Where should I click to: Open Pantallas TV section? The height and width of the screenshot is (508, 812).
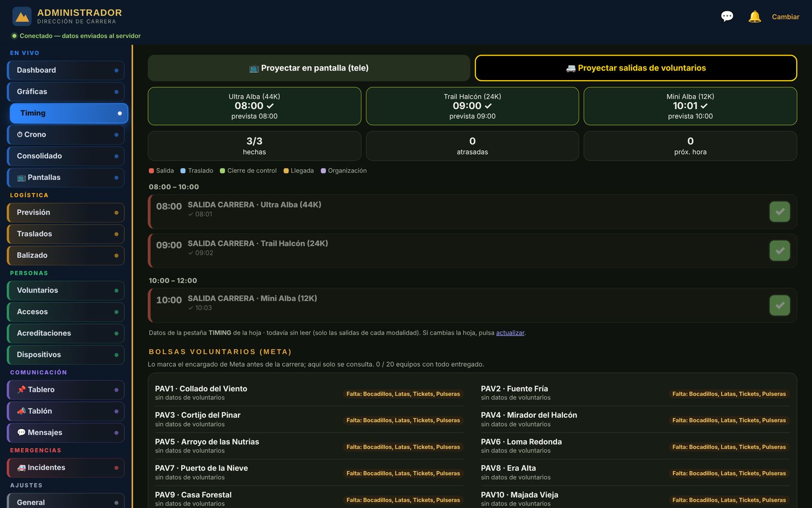tap(65, 177)
